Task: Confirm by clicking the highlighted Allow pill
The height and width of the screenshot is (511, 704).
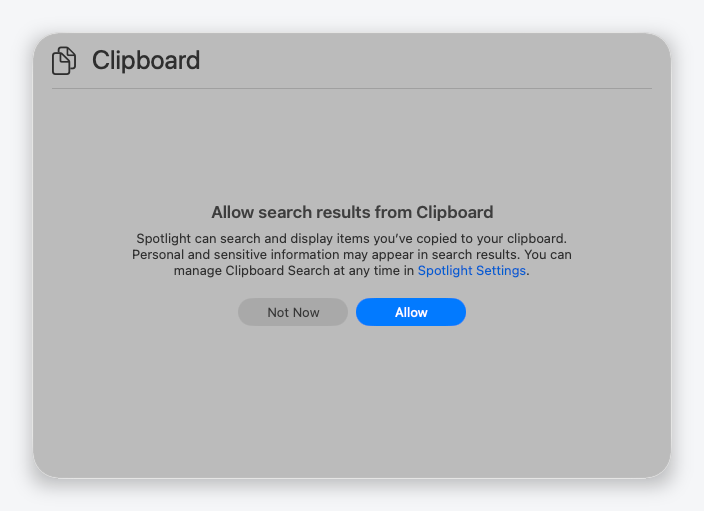Action: (411, 312)
